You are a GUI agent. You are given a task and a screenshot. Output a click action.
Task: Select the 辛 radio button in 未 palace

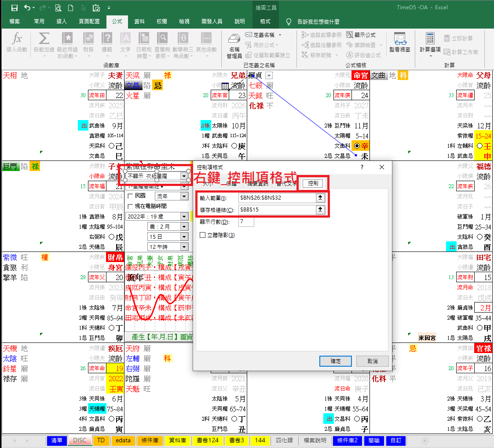pyautogui.click(x=357, y=146)
